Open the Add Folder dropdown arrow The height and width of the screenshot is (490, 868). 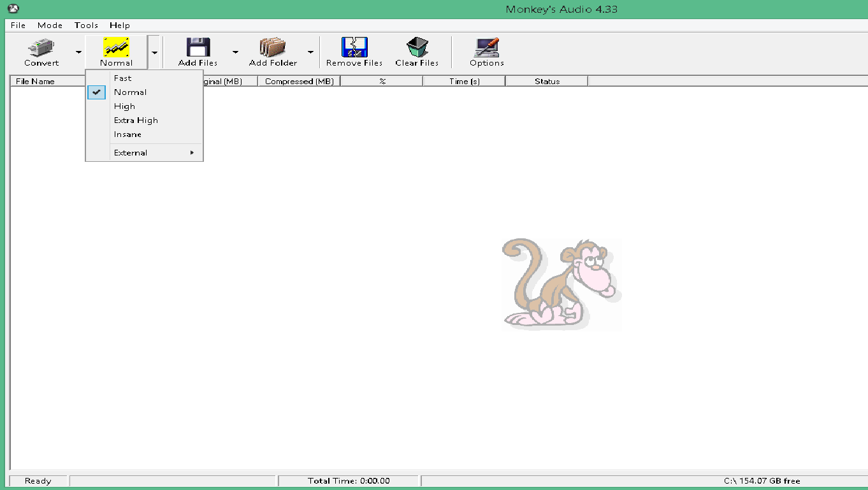(311, 52)
